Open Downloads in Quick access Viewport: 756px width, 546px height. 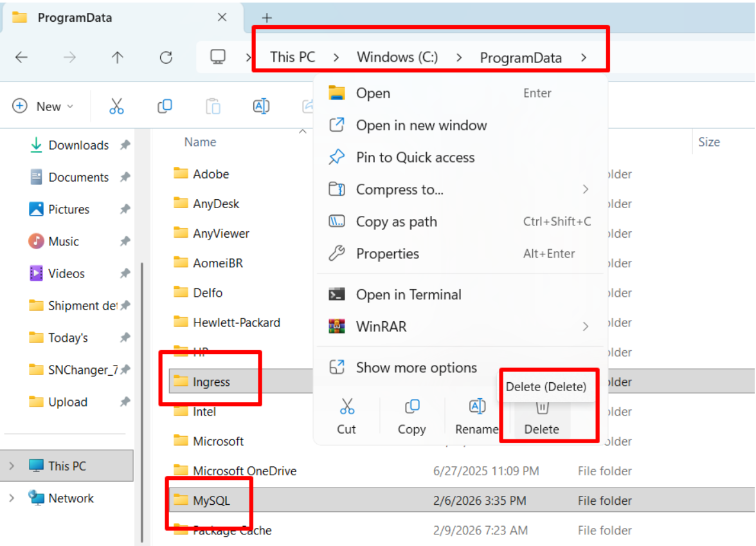[x=78, y=145]
